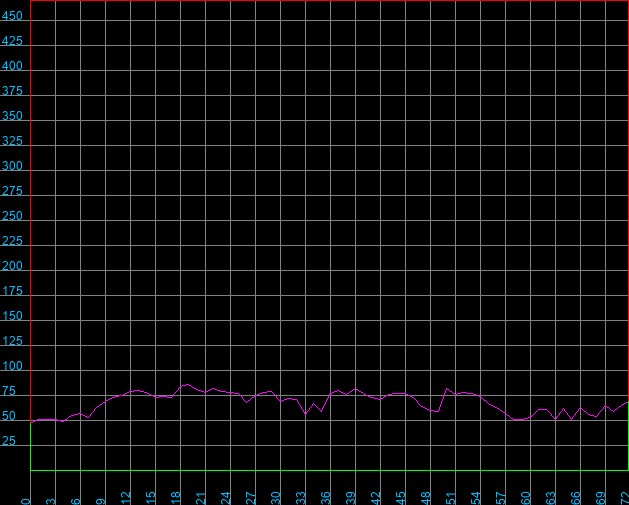Click the 50 vertical axis label
The image size is (629, 505).
click(x=9, y=416)
